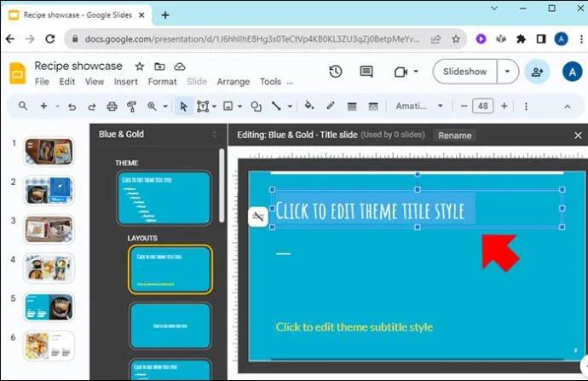Open version history clock icon

pos(335,72)
